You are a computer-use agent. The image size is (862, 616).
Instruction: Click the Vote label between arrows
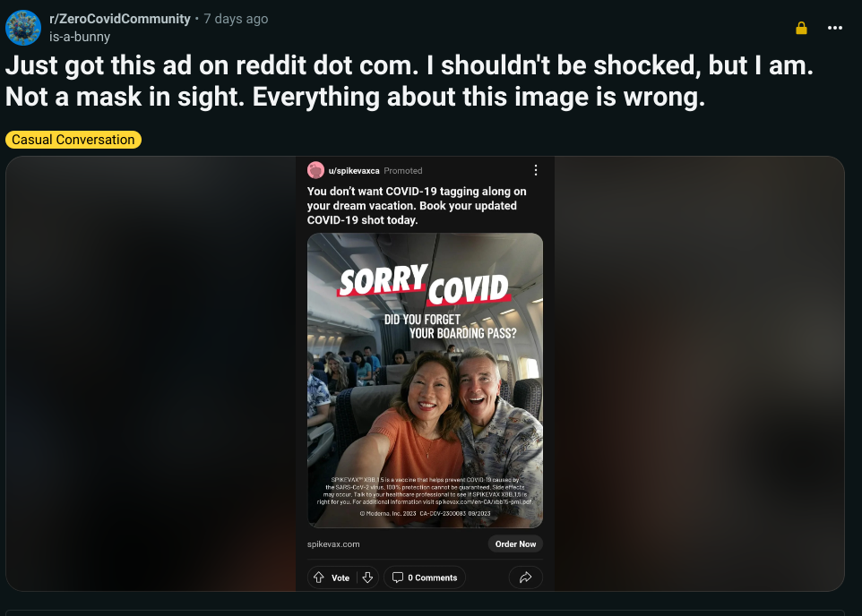pos(340,578)
